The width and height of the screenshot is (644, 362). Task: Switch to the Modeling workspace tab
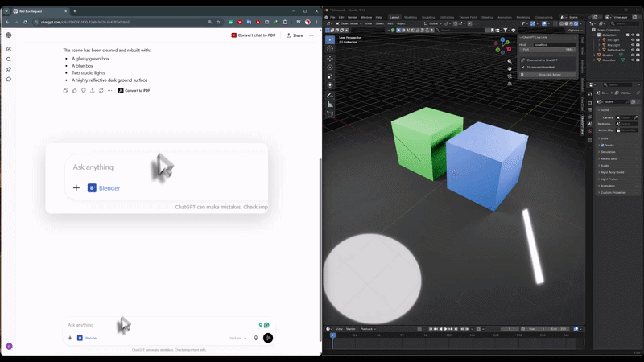411,17
